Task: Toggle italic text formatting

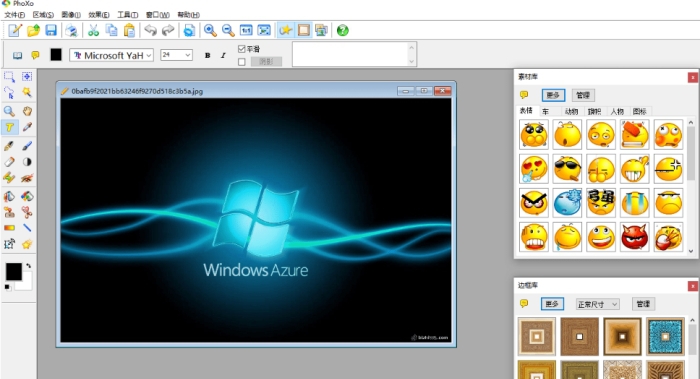Action: tap(223, 55)
